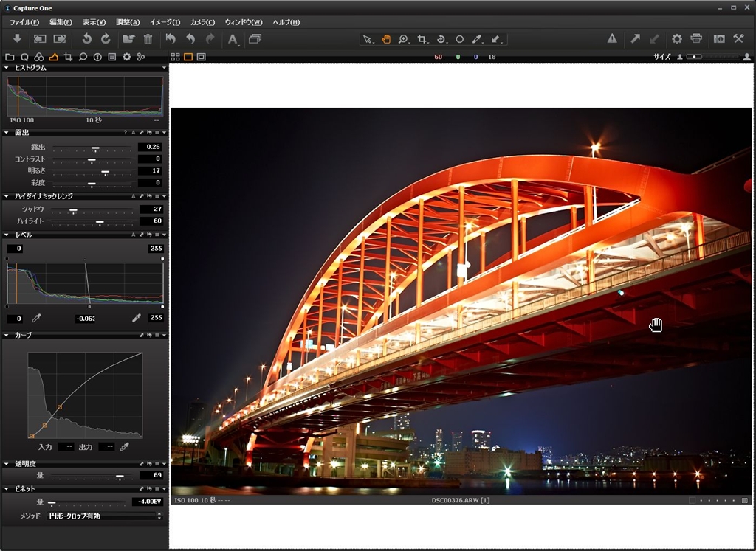Switch to multi-thumbnail grid view

click(175, 57)
